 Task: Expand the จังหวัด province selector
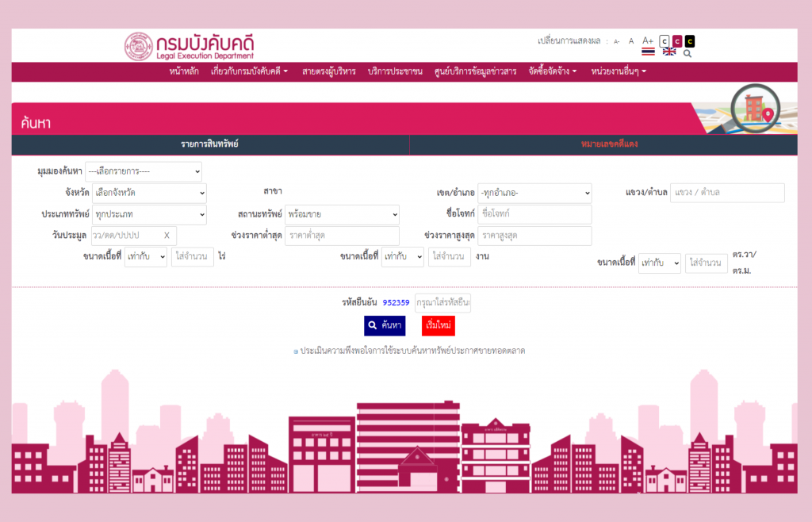point(150,193)
